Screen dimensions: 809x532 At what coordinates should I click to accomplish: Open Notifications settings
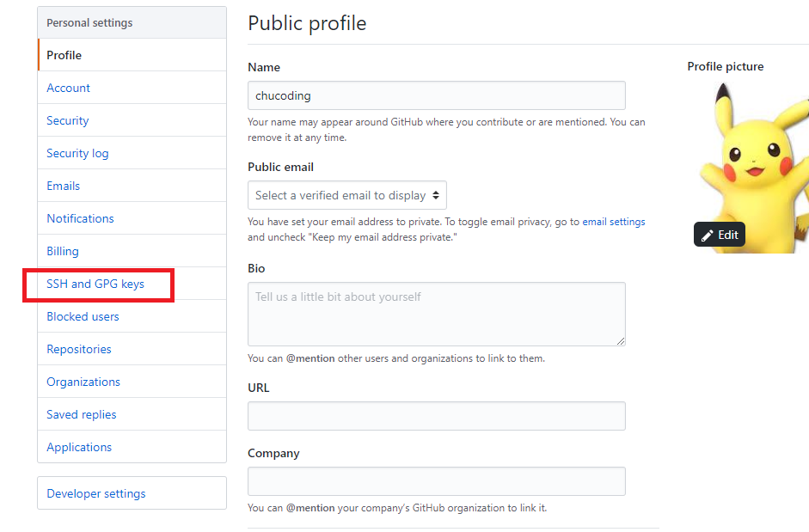point(132,218)
